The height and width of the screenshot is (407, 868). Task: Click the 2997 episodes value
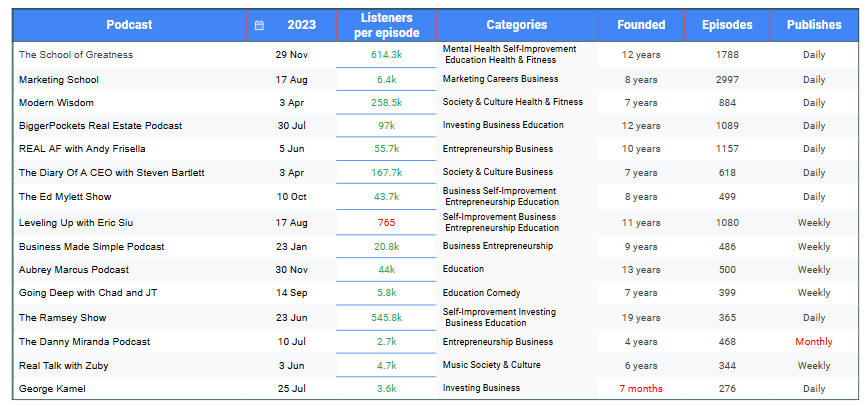pyautogui.click(x=727, y=80)
